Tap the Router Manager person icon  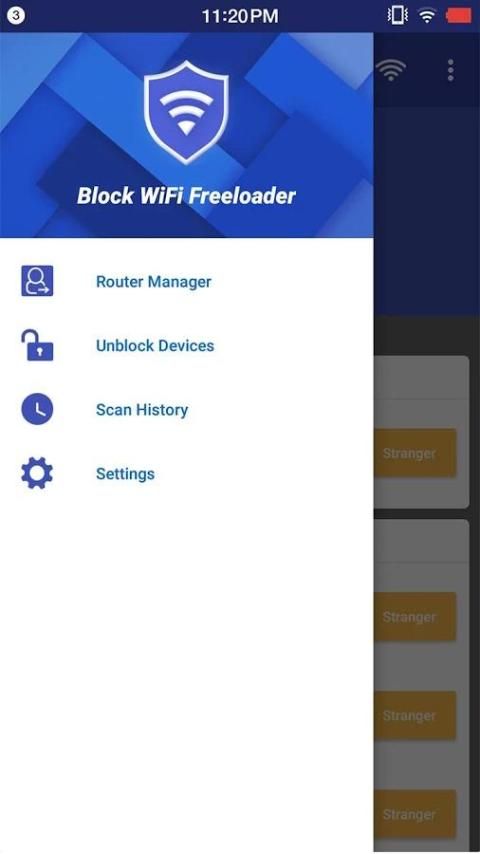(x=37, y=281)
